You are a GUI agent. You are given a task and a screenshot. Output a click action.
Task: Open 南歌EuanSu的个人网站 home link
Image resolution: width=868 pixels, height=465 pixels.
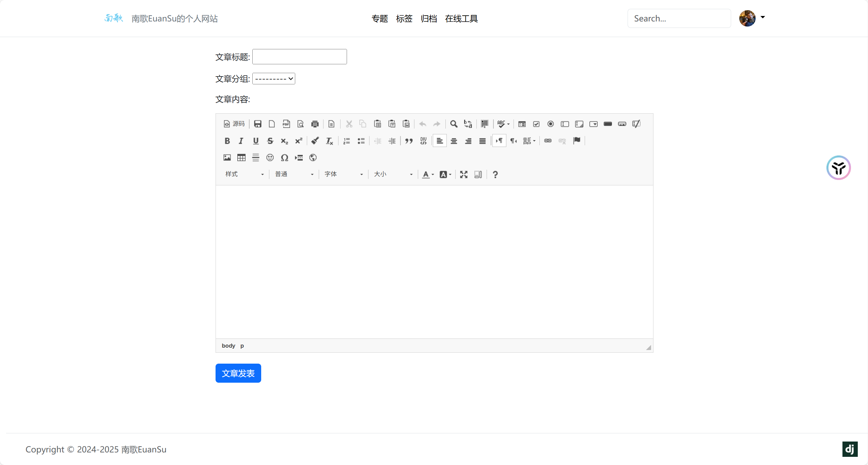174,19
